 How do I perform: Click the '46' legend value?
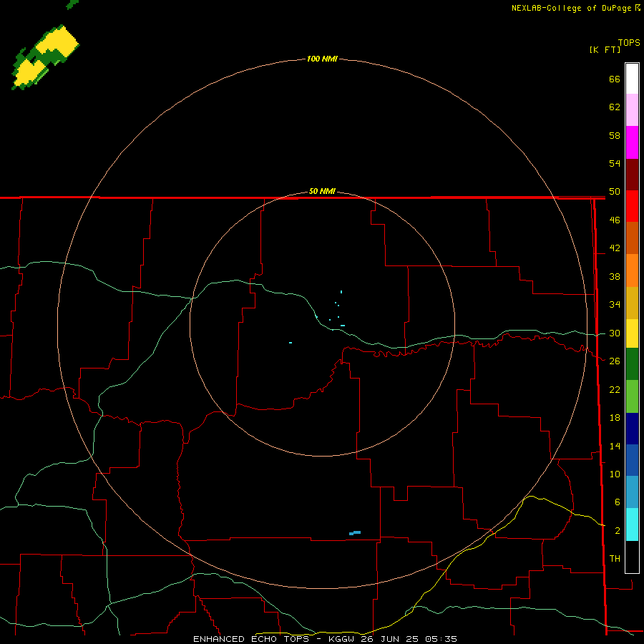point(615,220)
